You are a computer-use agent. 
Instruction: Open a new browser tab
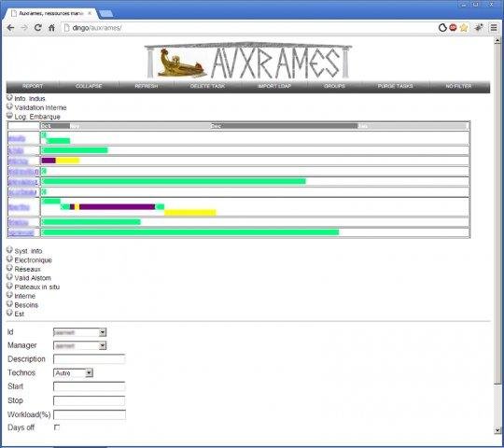[x=106, y=13]
